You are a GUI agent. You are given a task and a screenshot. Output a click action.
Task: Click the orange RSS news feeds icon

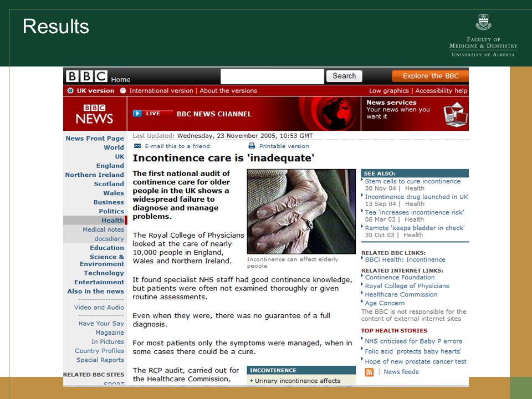click(x=369, y=372)
